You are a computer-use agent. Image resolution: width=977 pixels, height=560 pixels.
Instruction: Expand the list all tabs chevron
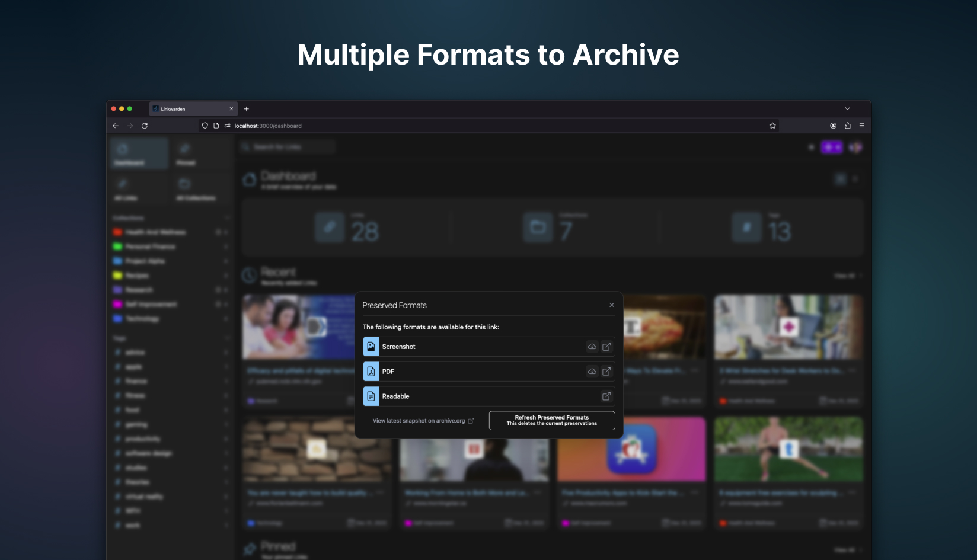[847, 109]
